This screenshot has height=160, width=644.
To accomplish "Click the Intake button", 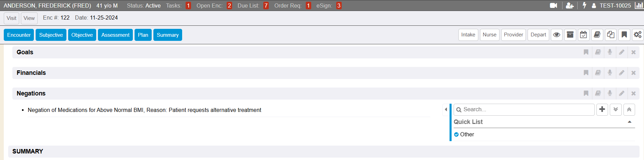I will click(468, 35).
